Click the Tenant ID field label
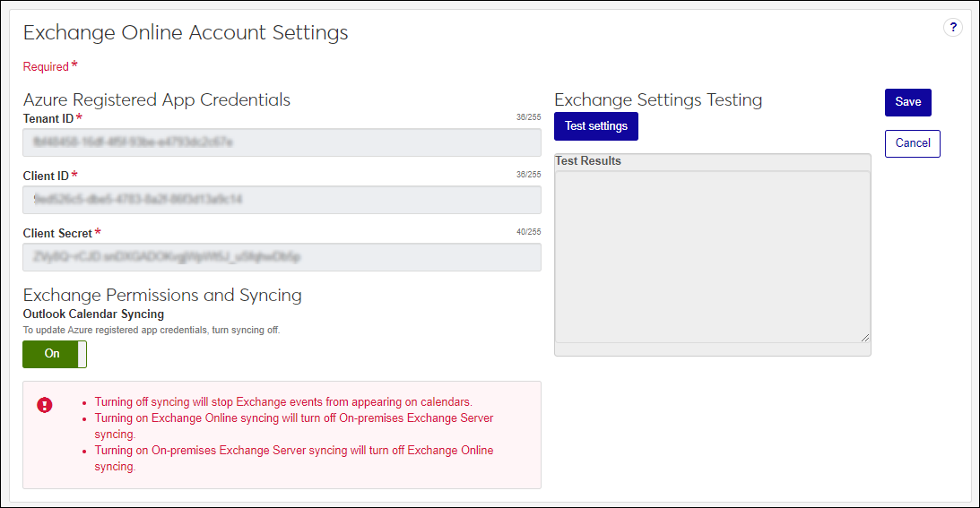The height and width of the screenshot is (508, 980). [48, 119]
